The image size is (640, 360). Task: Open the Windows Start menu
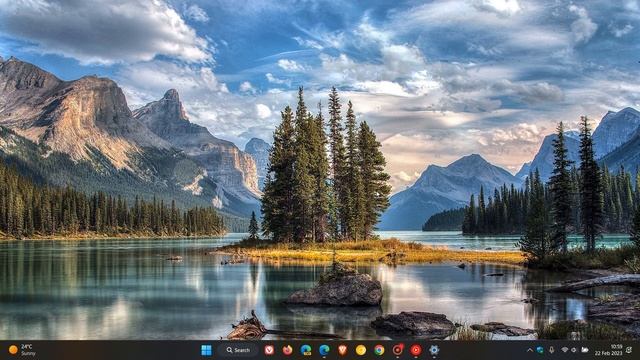207,350
